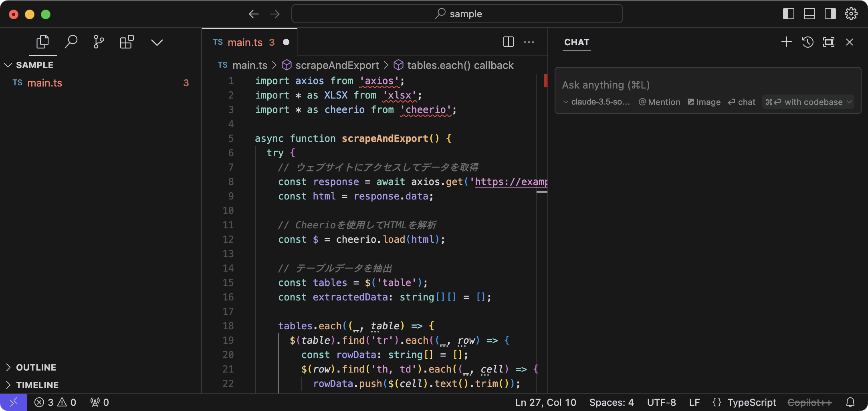Select the CHAT panel tab
The height and width of the screenshot is (411, 868).
pyautogui.click(x=576, y=42)
